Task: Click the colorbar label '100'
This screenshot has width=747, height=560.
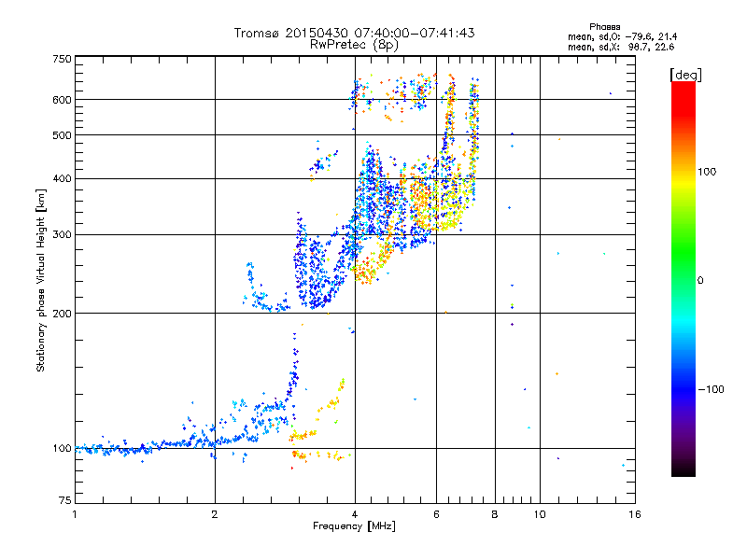Action: point(707,172)
